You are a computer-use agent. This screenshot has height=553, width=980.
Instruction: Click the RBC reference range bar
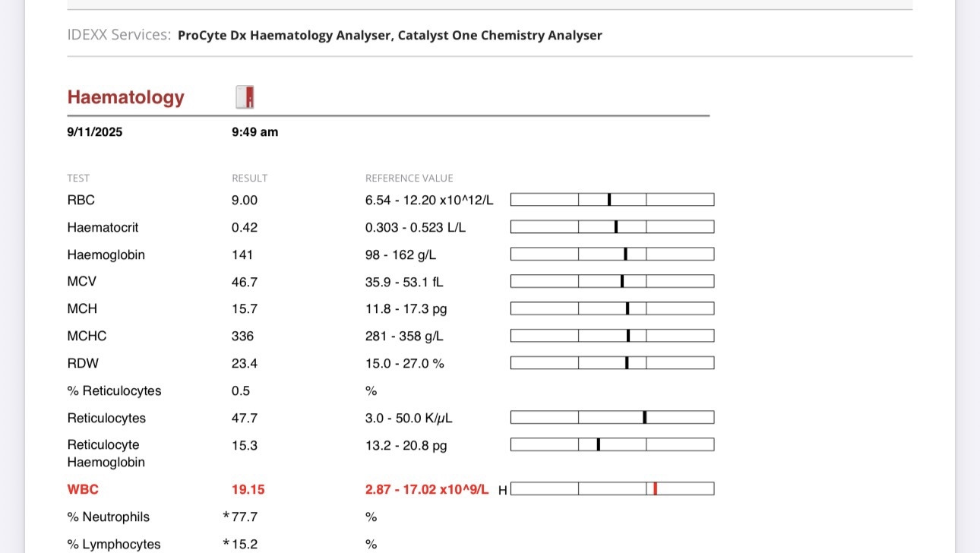(x=612, y=200)
